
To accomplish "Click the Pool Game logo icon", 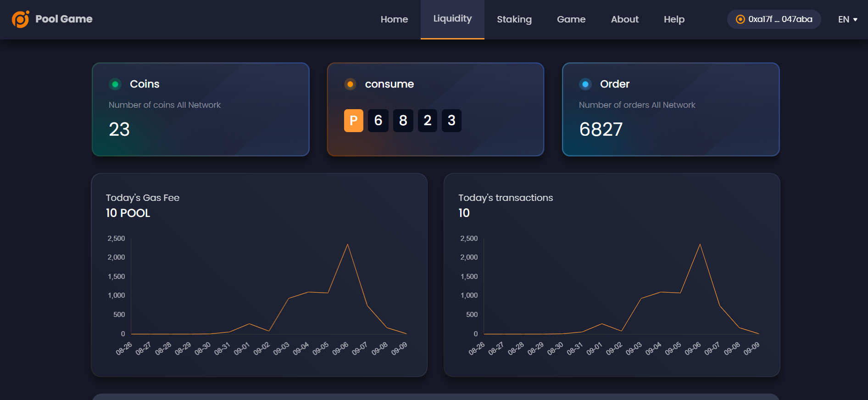I will 21,19.
